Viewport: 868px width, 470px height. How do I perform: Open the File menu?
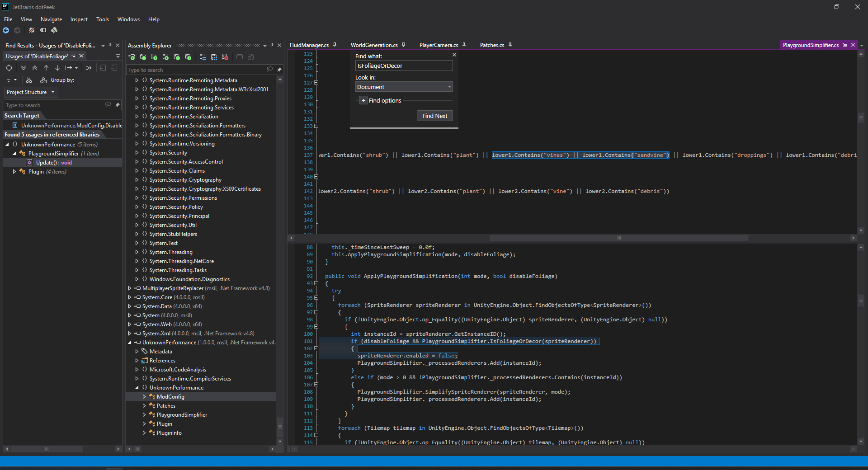(8, 19)
